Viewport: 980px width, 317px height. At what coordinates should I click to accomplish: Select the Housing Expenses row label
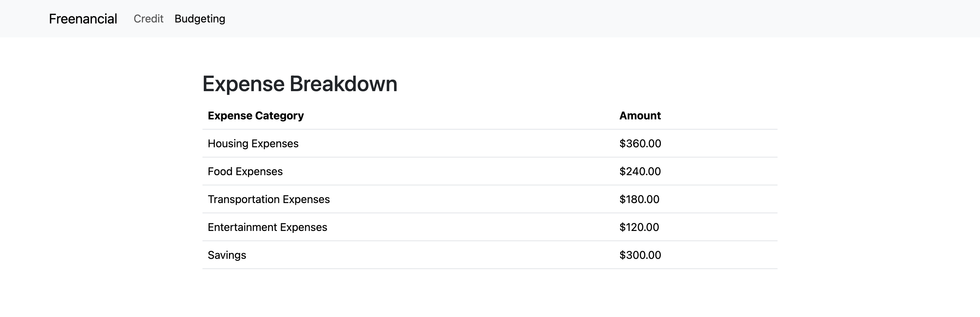(253, 143)
